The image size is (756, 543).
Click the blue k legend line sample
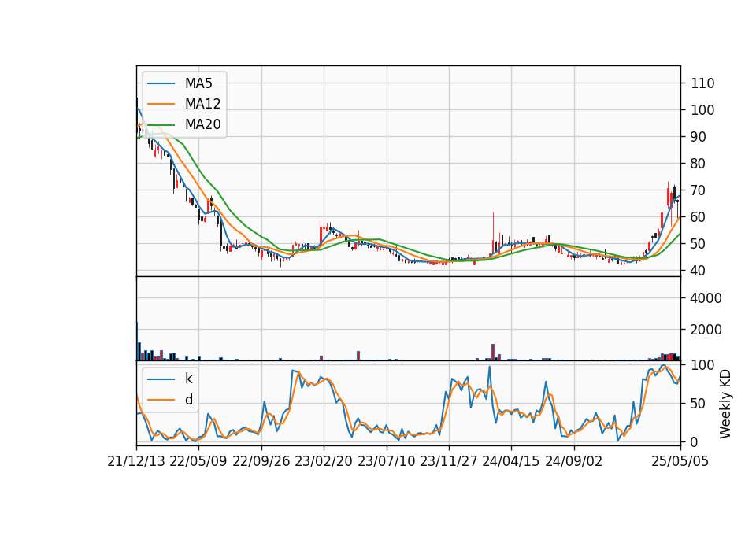161,379
